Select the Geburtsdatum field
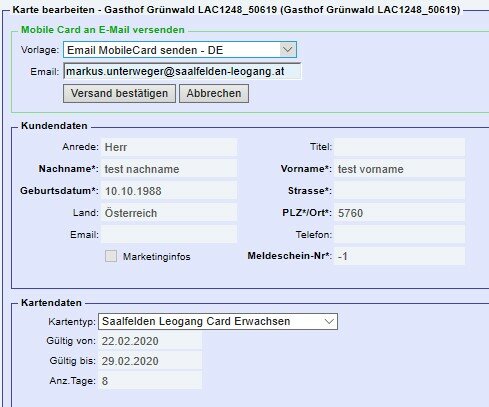Image resolution: width=489 pixels, height=407 pixels. tap(169, 191)
